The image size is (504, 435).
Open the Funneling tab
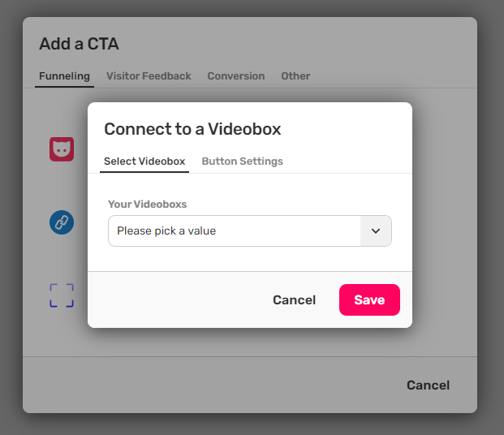64,76
